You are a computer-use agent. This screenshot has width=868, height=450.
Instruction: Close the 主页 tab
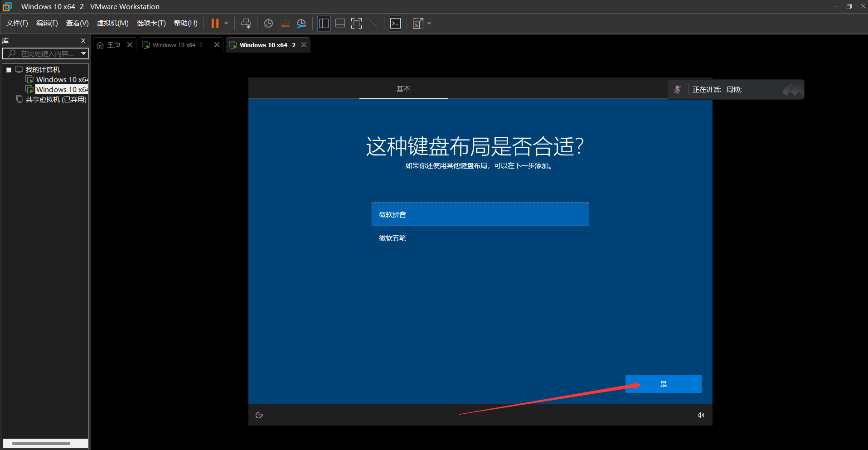[x=130, y=44]
